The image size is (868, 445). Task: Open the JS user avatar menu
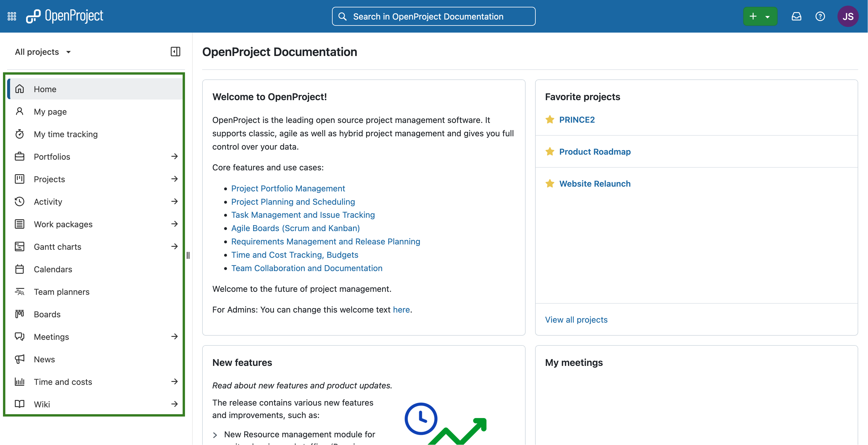(x=848, y=16)
